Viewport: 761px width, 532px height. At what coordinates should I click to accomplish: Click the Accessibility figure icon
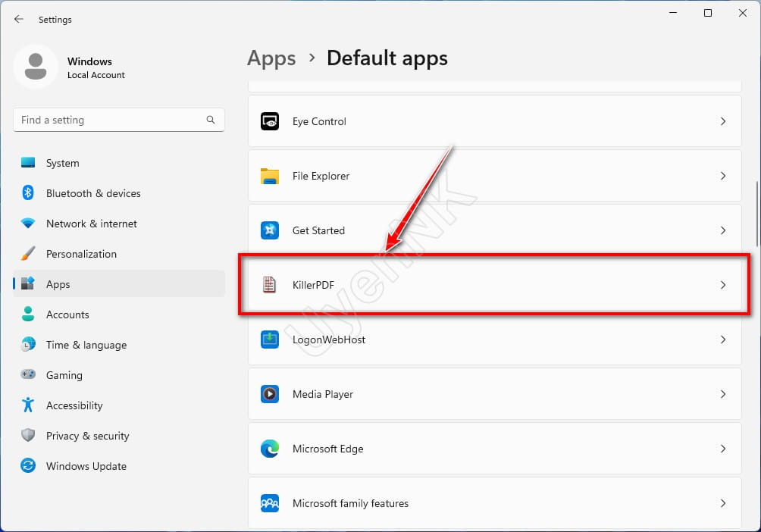(x=28, y=405)
